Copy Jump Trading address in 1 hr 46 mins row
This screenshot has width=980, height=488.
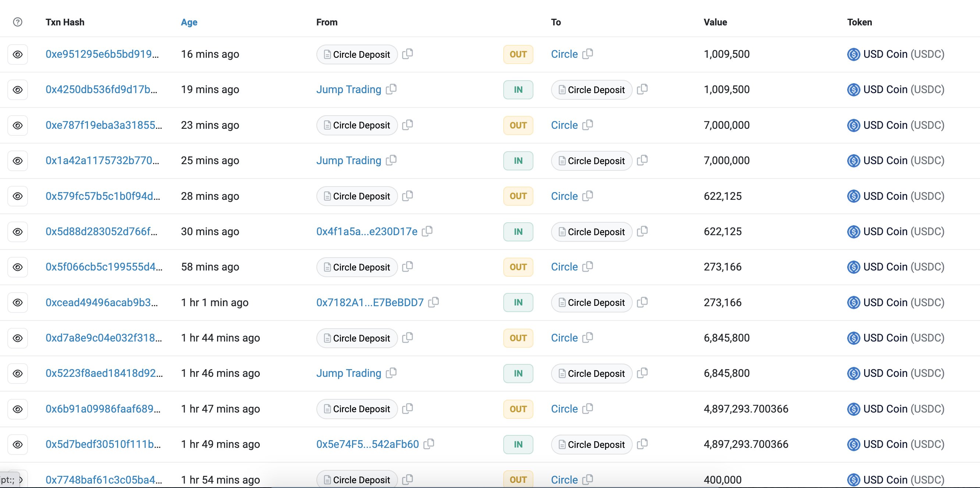pyautogui.click(x=391, y=373)
